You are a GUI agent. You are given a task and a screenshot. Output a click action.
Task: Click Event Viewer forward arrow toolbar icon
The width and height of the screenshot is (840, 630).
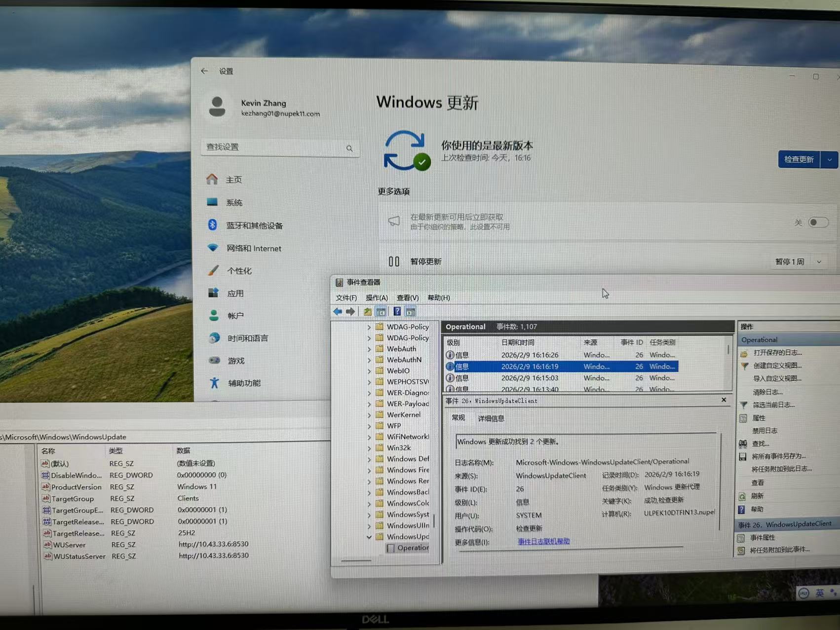350,312
